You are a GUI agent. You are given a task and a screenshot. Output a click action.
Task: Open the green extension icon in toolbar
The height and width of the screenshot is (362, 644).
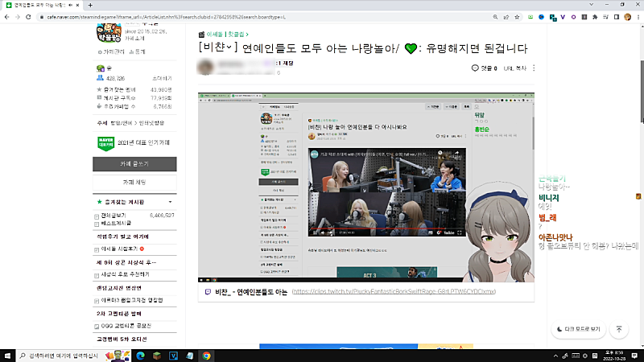tap(530, 17)
